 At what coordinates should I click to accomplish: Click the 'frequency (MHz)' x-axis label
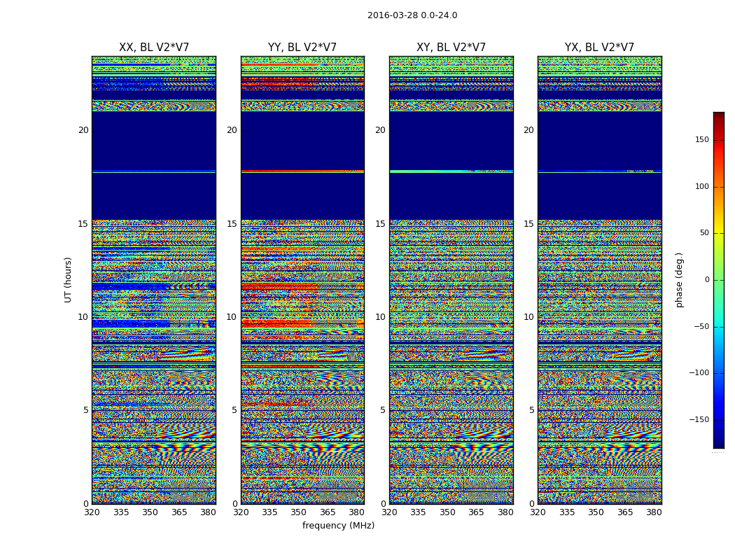pos(338,525)
